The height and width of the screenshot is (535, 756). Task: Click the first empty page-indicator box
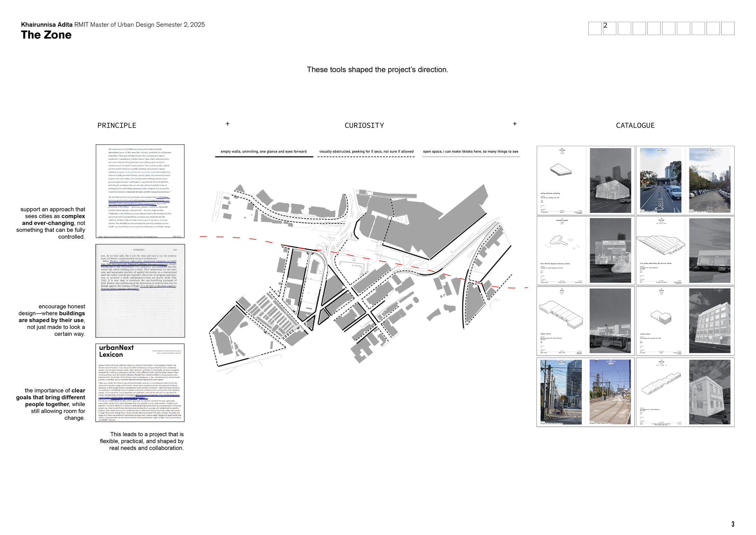[595, 28]
